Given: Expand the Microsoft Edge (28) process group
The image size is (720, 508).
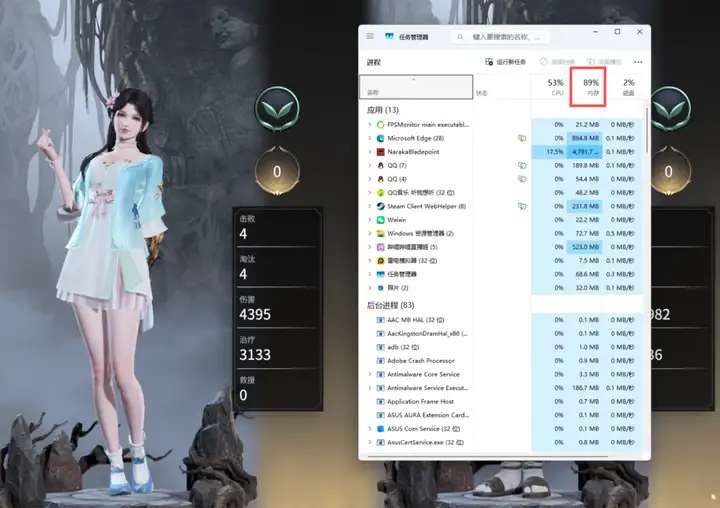Looking at the screenshot, I should 370,138.
